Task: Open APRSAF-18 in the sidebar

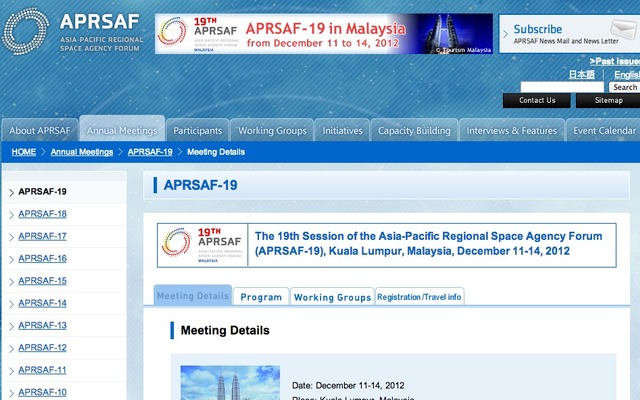Action: click(x=42, y=214)
